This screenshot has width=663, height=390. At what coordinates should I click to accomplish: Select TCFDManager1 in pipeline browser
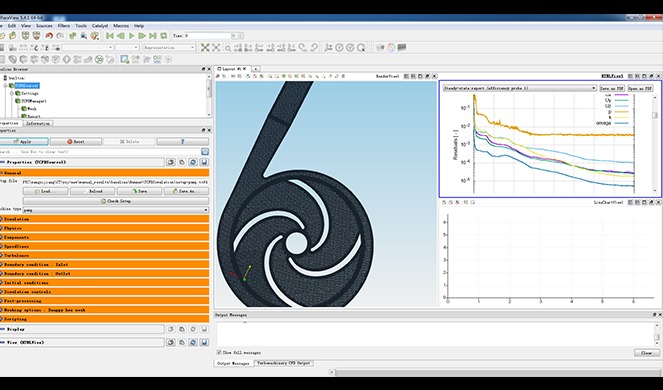coord(33,101)
